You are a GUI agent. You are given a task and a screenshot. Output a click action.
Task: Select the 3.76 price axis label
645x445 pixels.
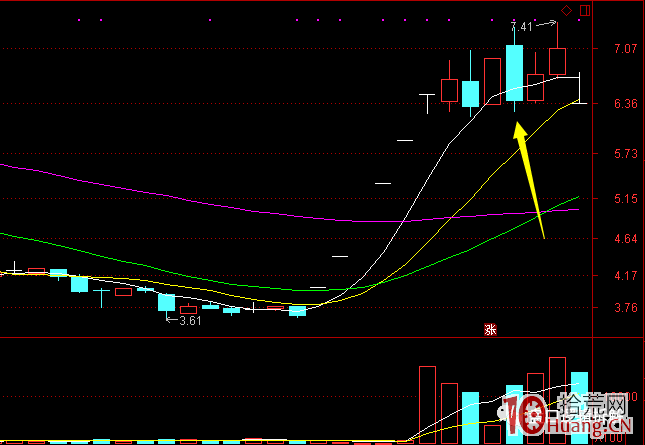click(x=625, y=308)
